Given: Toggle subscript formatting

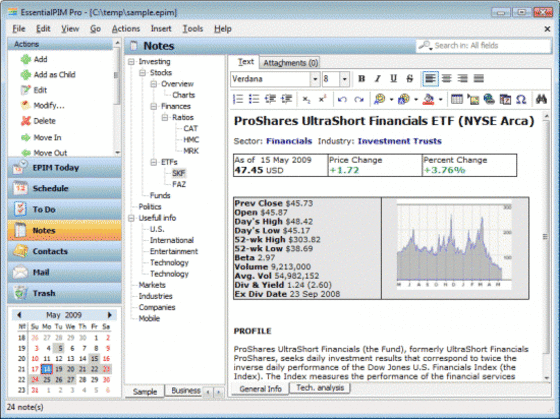Looking at the screenshot, I should (306, 99).
